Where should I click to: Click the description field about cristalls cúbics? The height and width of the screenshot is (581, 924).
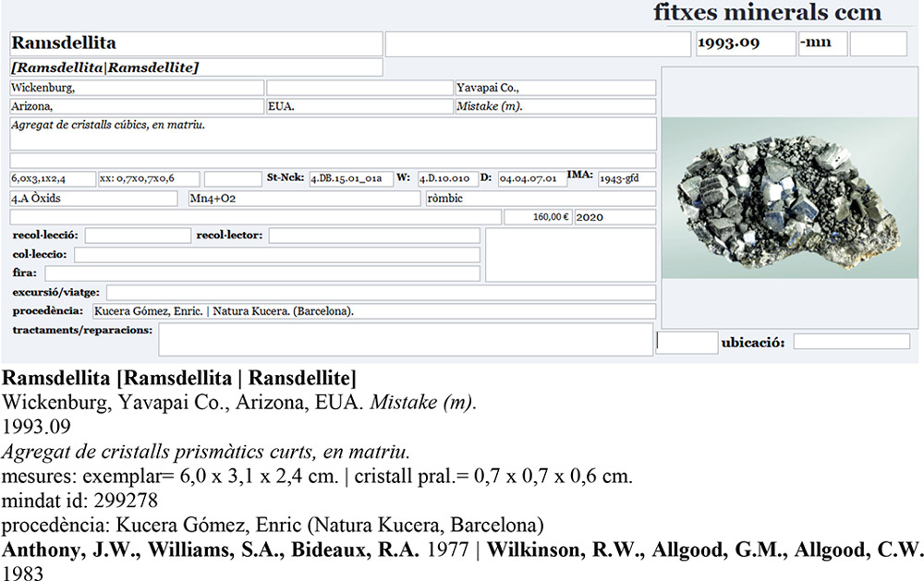(x=333, y=134)
